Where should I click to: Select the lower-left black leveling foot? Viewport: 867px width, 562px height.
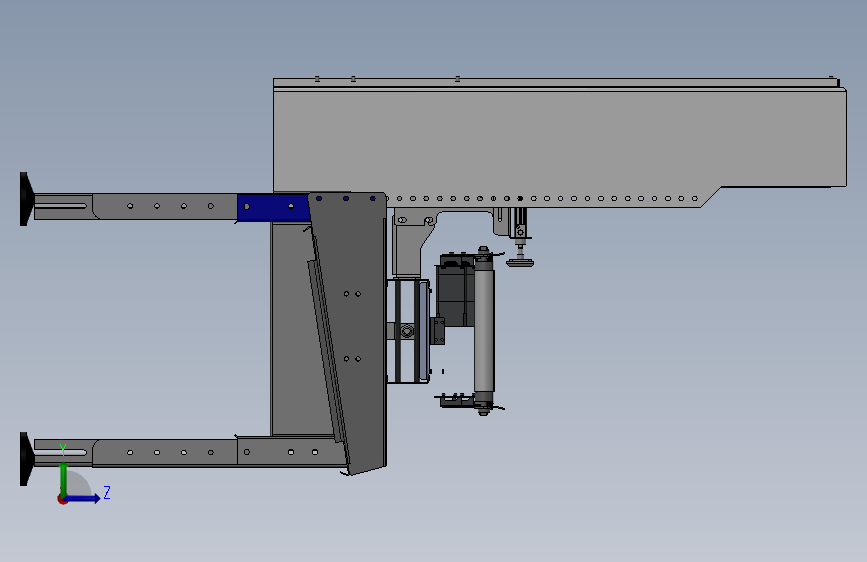[27, 459]
